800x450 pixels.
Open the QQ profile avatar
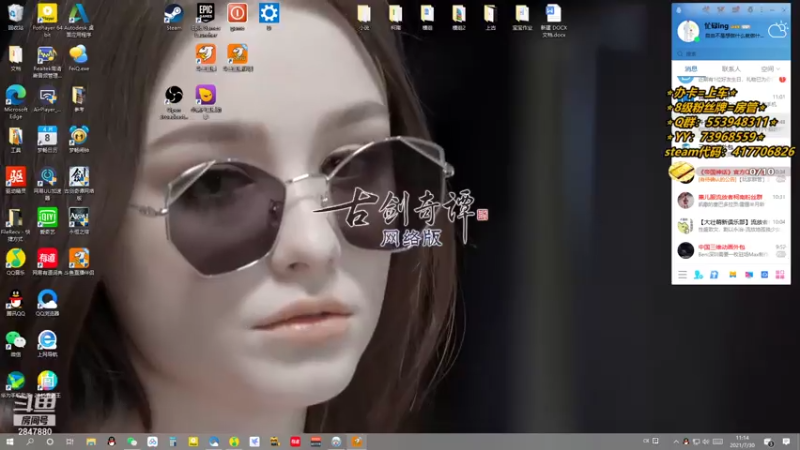[688, 31]
